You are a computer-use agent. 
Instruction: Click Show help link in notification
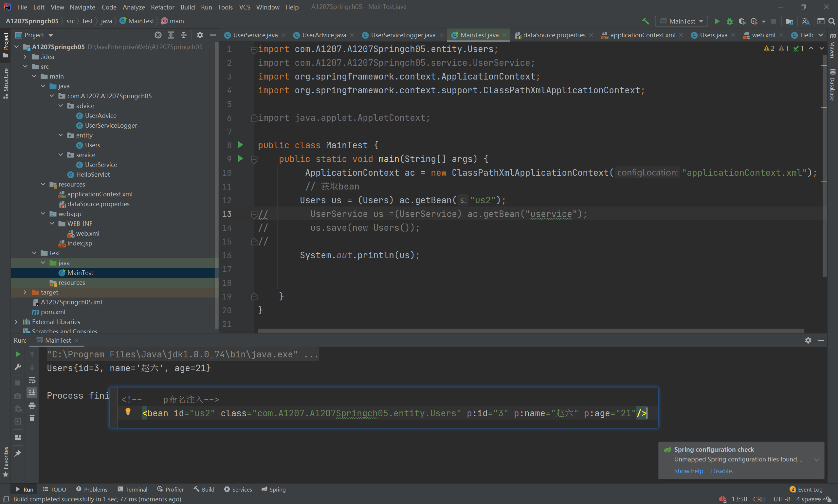pyautogui.click(x=688, y=471)
